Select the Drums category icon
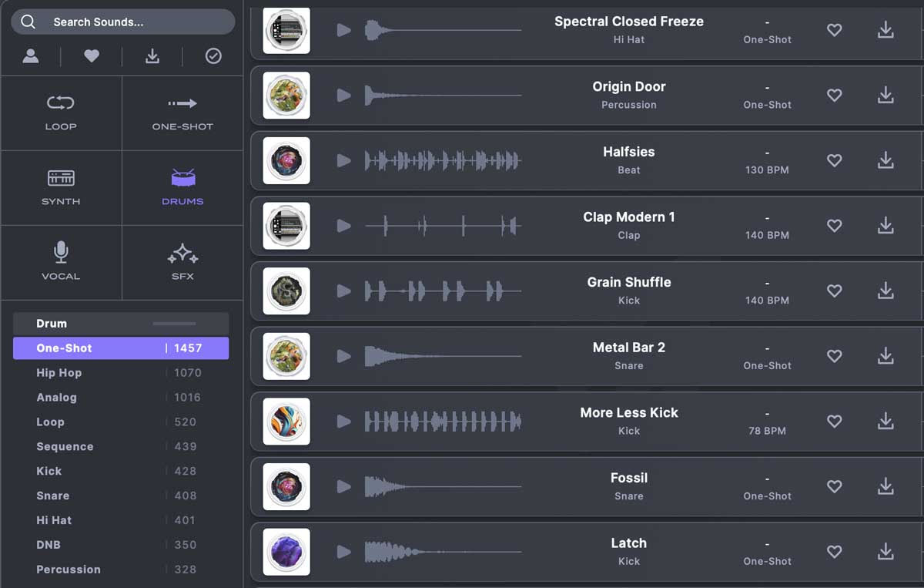Screen dimensions: 924x588 tap(182, 187)
